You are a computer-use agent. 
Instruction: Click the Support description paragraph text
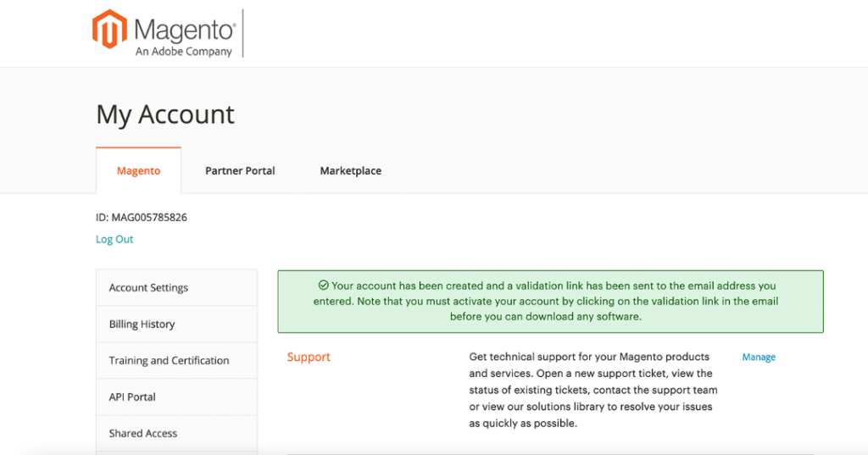[593, 390]
